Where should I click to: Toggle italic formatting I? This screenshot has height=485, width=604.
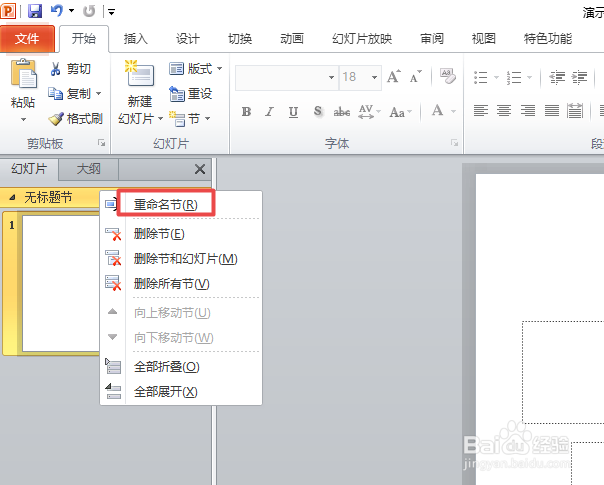coord(270,112)
